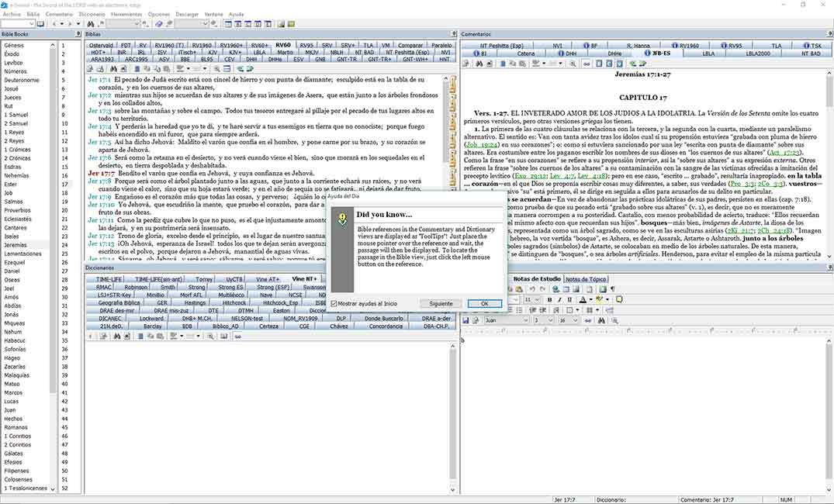Open the Jer 17:9 verse reference
The width and height of the screenshot is (834, 504).
[x=101, y=197]
